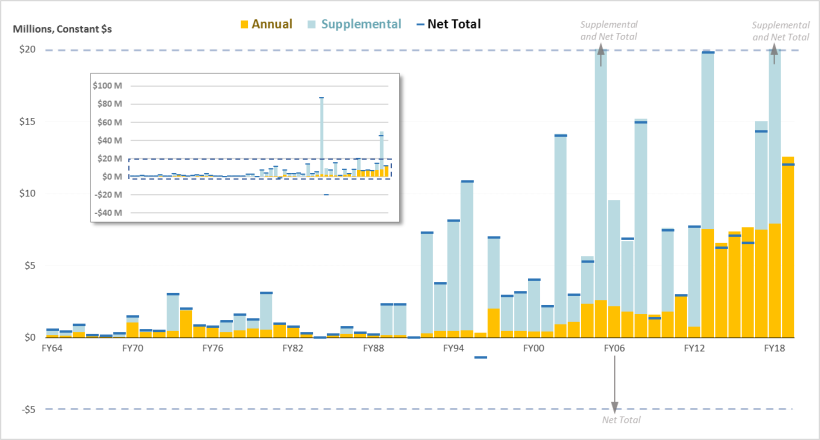Click the -$5 y-axis label
This screenshot has width=820, height=440.
point(27,409)
